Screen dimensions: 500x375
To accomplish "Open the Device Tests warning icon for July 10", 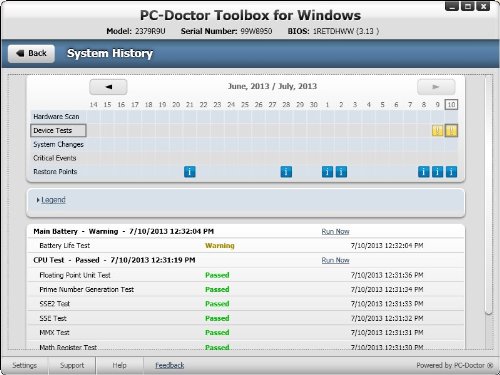I will (x=451, y=131).
